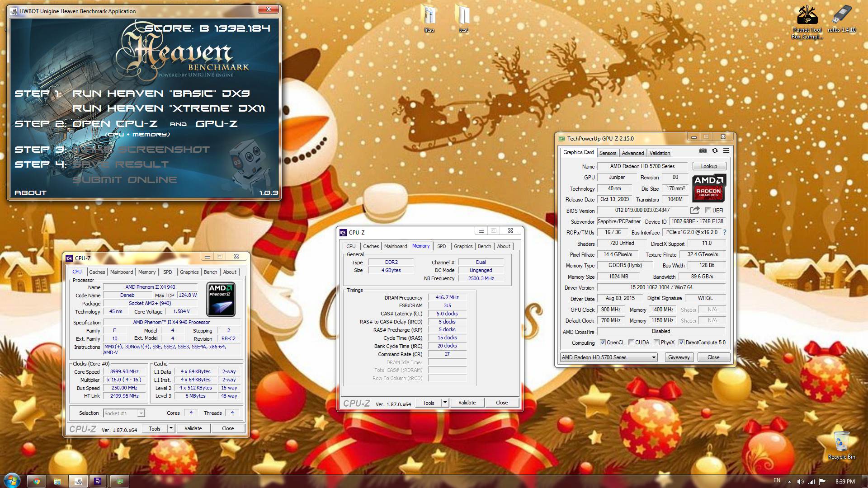The width and height of the screenshot is (868, 488).
Task: Click the CPU-Z Memory window title icon
Action: pos(343,232)
